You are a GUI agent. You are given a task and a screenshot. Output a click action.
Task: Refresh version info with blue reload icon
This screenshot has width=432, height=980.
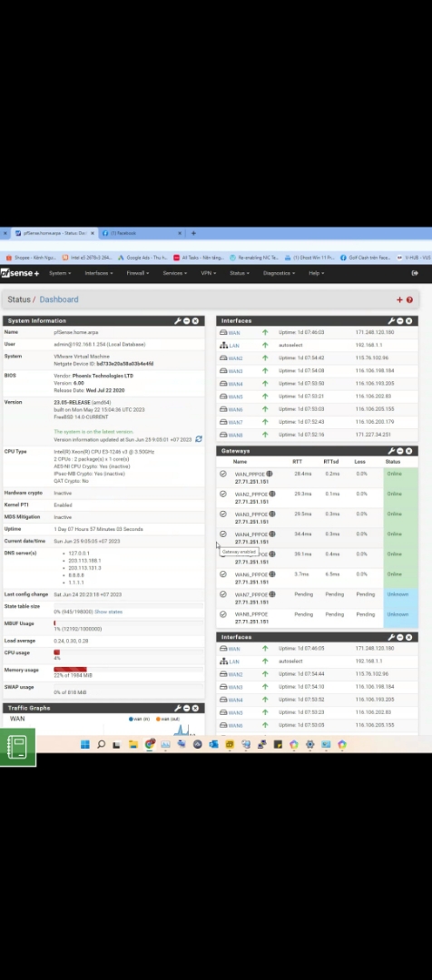point(198,439)
